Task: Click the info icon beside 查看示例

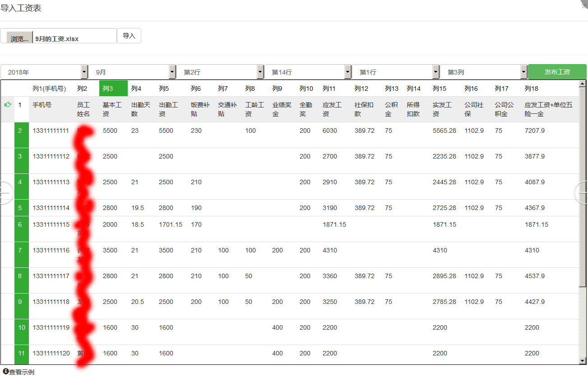Action: 6,372
